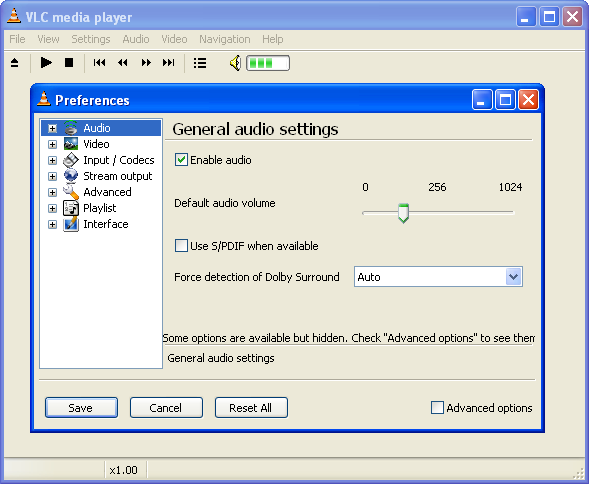Select the Input / Codecs icon
589x484 pixels.
pyautogui.click(x=71, y=160)
